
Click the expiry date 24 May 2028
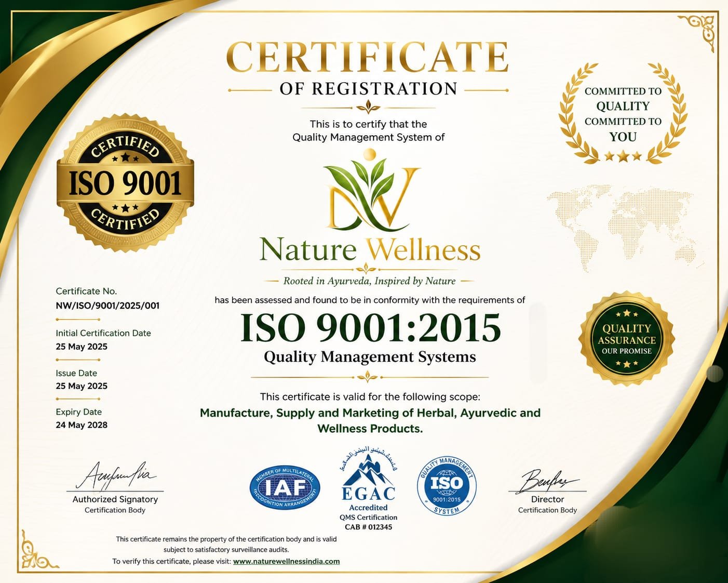(82, 425)
